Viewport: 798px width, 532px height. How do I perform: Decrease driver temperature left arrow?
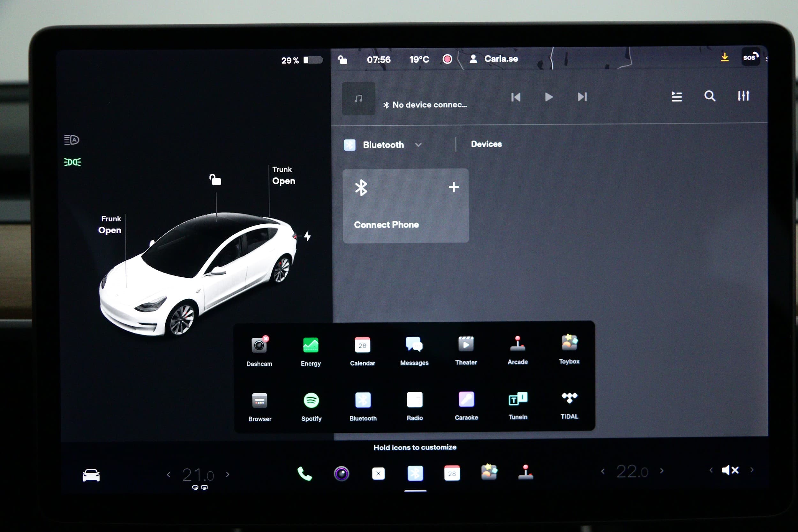coord(169,475)
